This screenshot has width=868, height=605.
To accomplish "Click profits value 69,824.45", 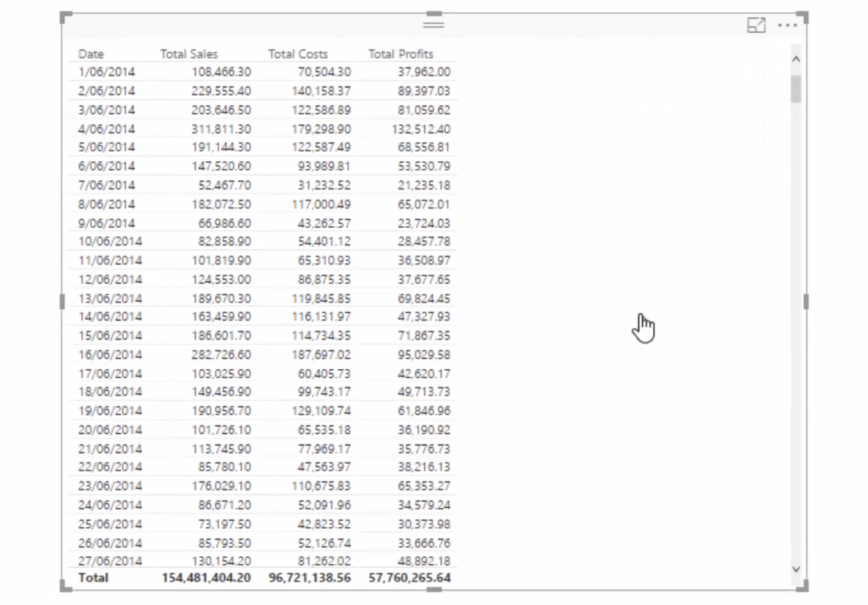I will pos(424,298).
